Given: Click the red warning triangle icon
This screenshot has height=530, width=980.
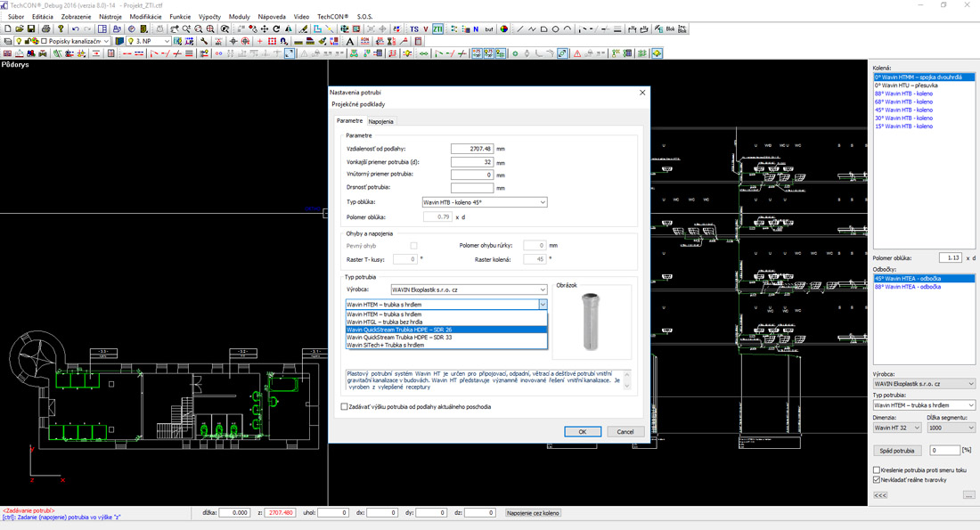Looking at the screenshot, I should point(577,53).
